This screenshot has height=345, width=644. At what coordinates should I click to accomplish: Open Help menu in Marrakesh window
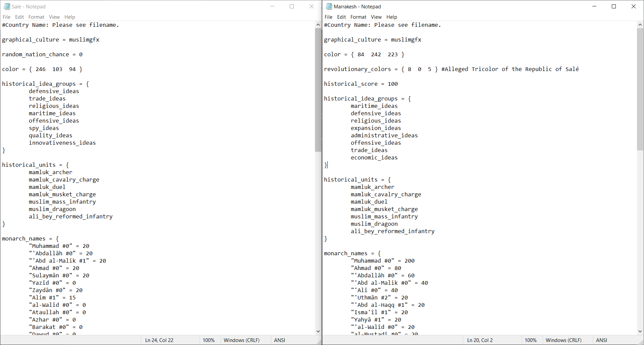[391, 17]
